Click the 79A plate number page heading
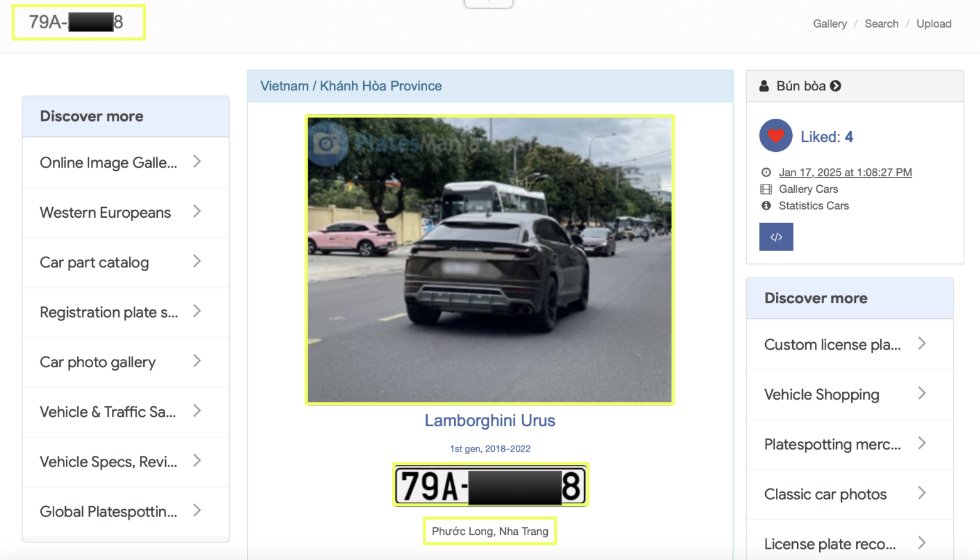The image size is (980, 560). (x=76, y=22)
